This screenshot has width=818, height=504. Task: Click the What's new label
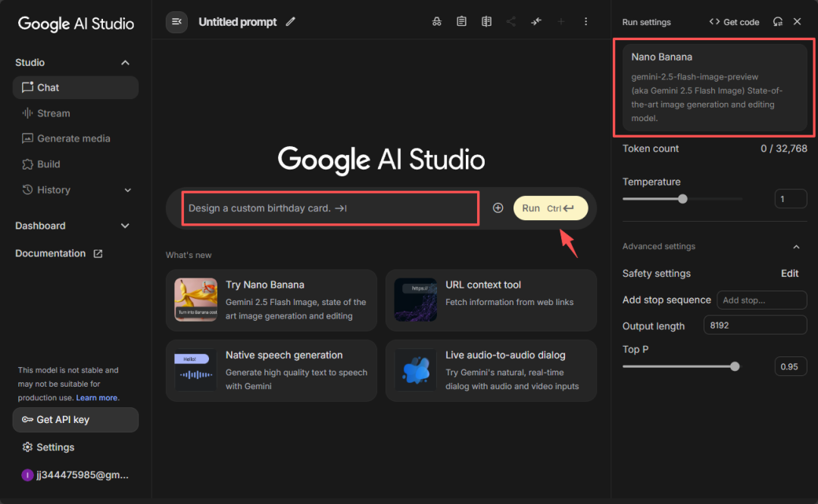189,255
